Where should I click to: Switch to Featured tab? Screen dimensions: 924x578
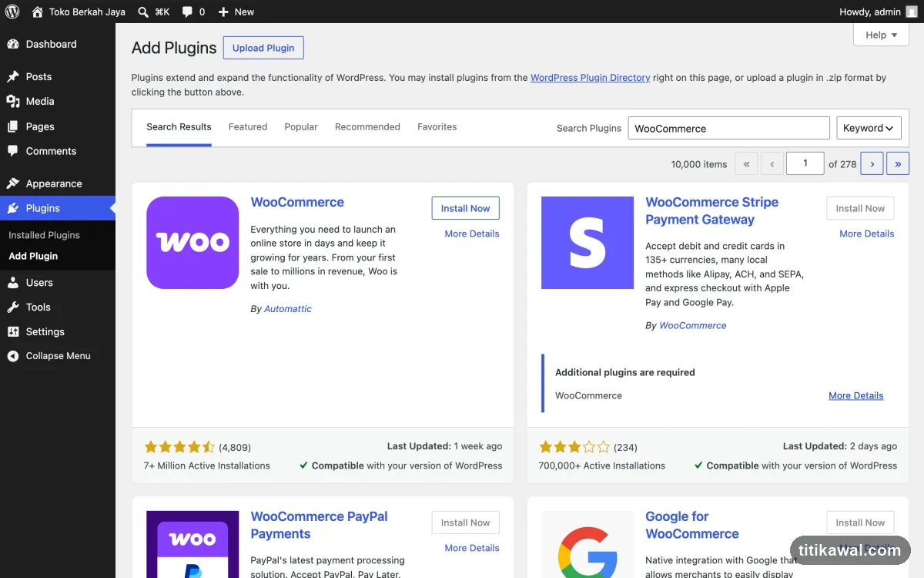coord(248,127)
